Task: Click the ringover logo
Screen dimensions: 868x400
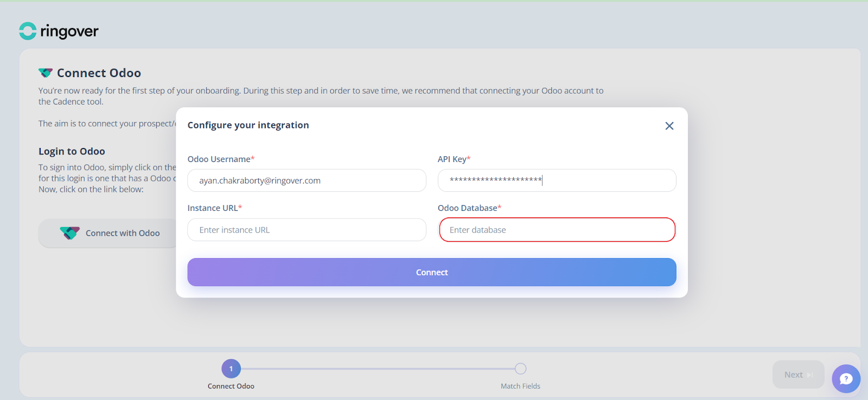Action: tap(59, 31)
